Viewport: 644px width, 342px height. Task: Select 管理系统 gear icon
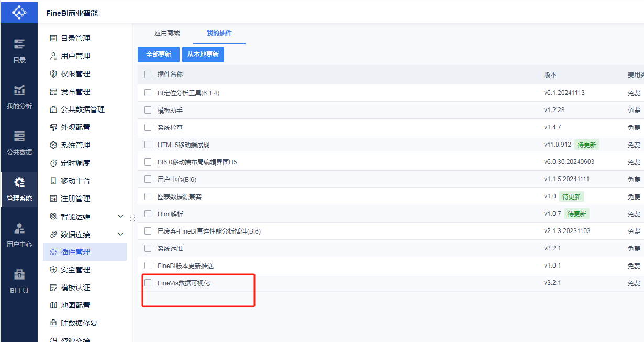click(x=19, y=182)
